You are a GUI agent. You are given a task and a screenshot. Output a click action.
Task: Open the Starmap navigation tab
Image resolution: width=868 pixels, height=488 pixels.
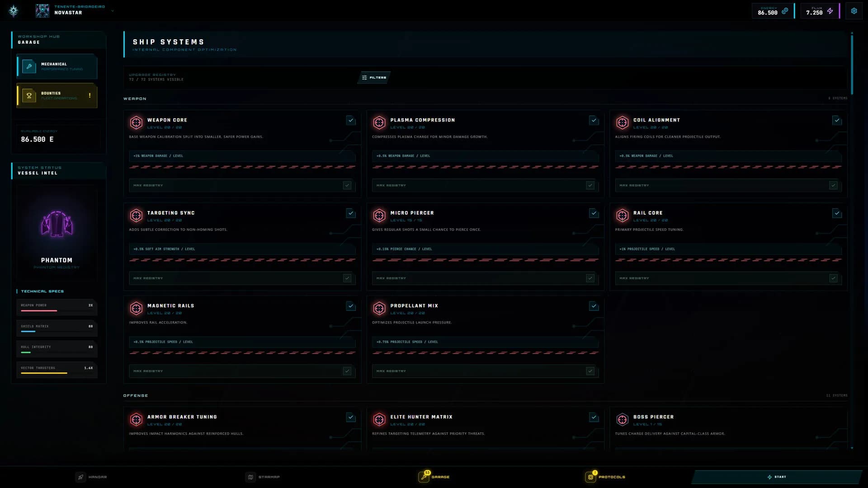[x=263, y=477]
